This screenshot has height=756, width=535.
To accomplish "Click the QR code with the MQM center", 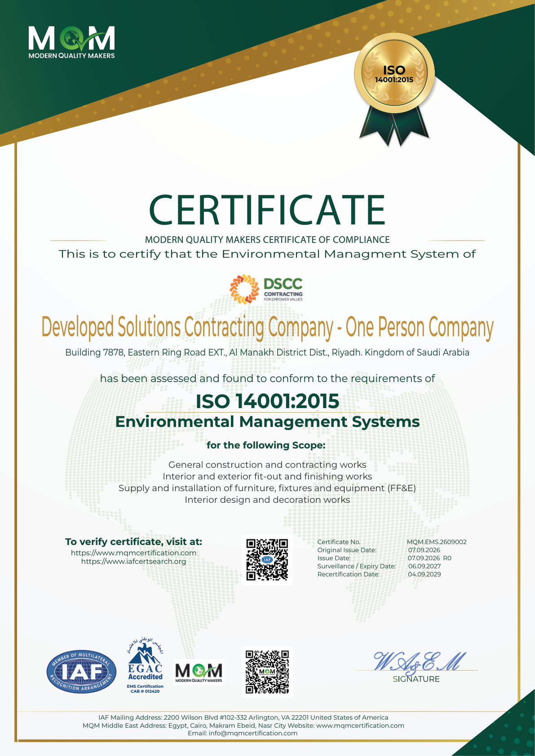I will (267, 672).
